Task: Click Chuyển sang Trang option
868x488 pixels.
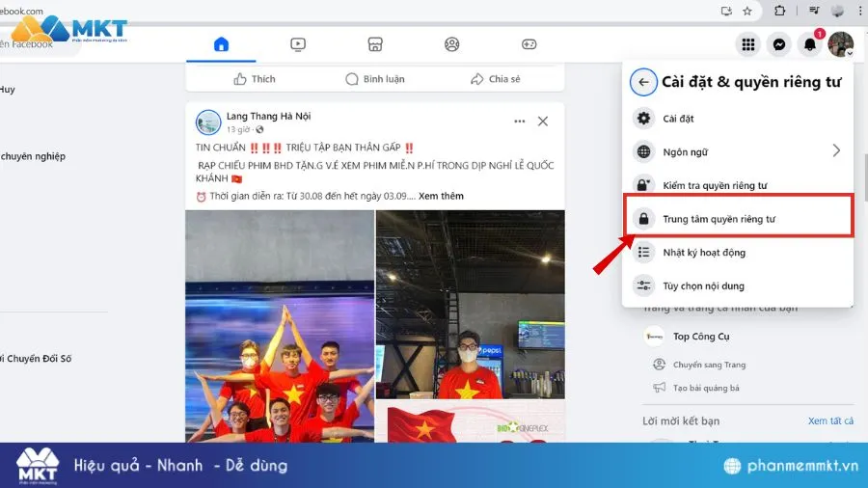Action: 709,365
